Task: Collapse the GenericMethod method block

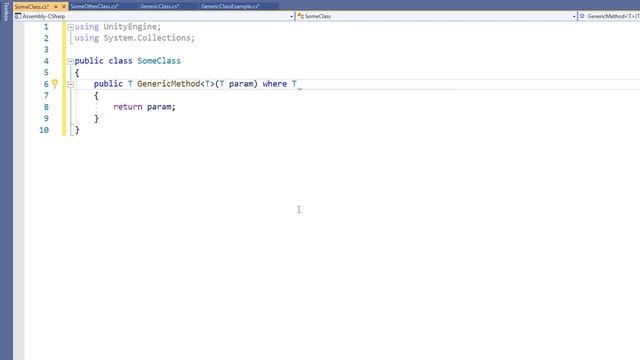Action: pyautogui.click(x=71, y=84)
